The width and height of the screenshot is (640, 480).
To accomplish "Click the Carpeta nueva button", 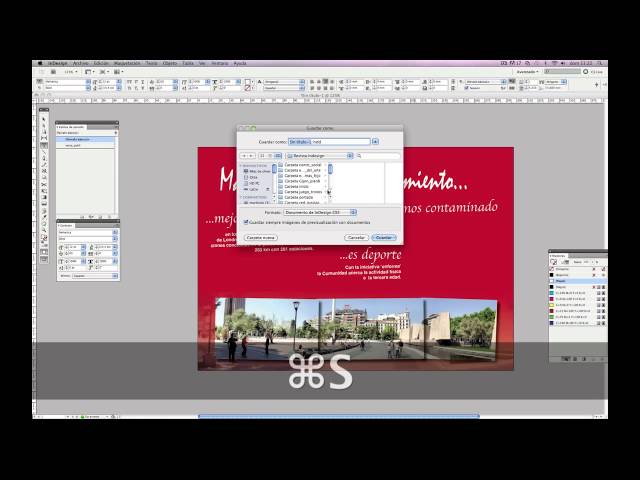I will [261, 238].
